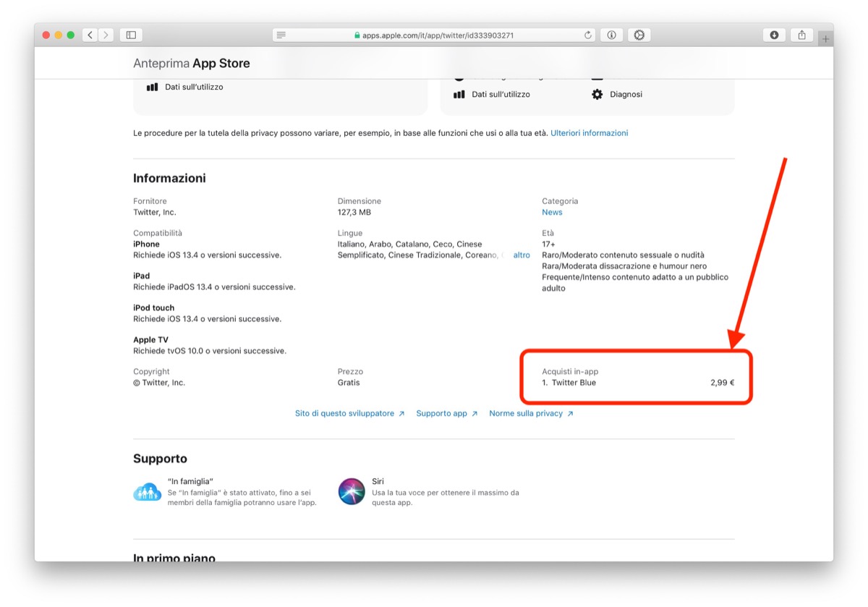Open the gear extension toolbar icon
The image size is (868, 607).
click(x=639, y=35)
